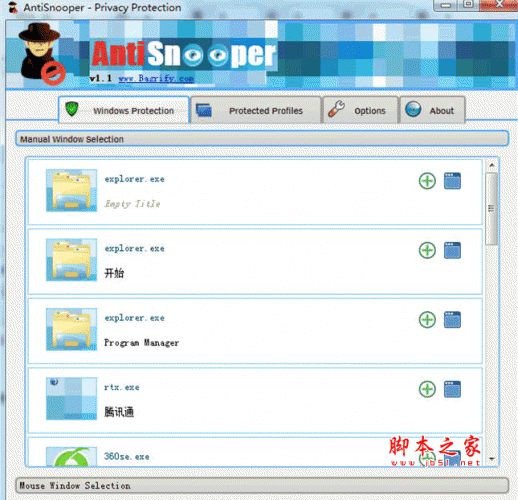Visit the www.Bagrify.com link
The height and width of the screenshot is (500, 518).
pyautogui.click(x=156, y=79)
